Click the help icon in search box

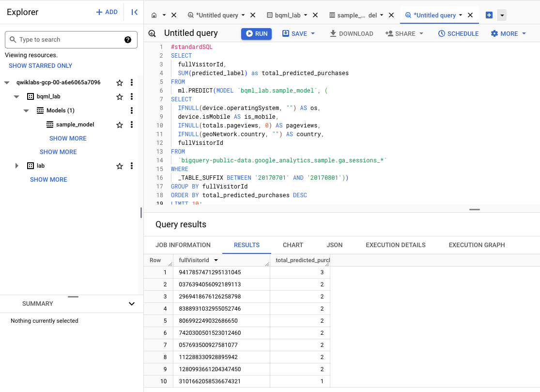tap(128, 40)
